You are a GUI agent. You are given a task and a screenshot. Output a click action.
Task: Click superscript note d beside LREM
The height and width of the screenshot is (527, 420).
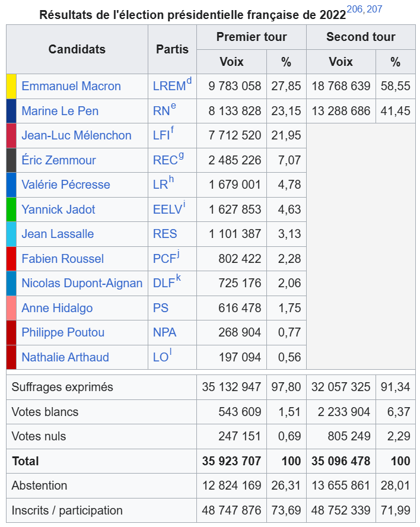(x=189, y=81)
